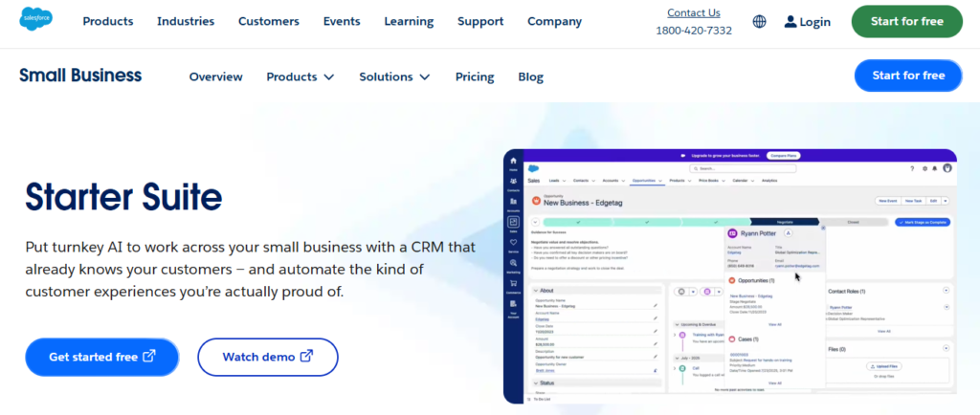Image resolution: width=980 pixels, height=415 pixels.
Task: Click the phone number 1800-420-7332
Action: [694, 30]
